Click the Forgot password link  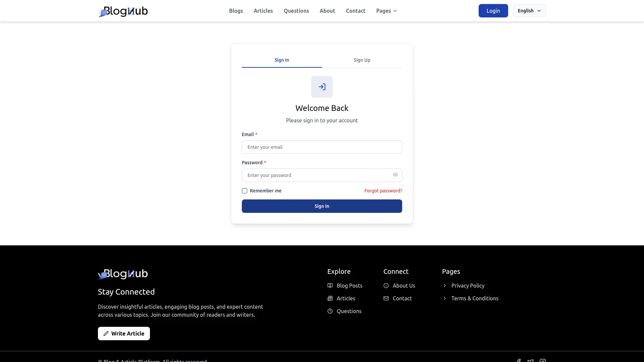[x=383, y=191]
